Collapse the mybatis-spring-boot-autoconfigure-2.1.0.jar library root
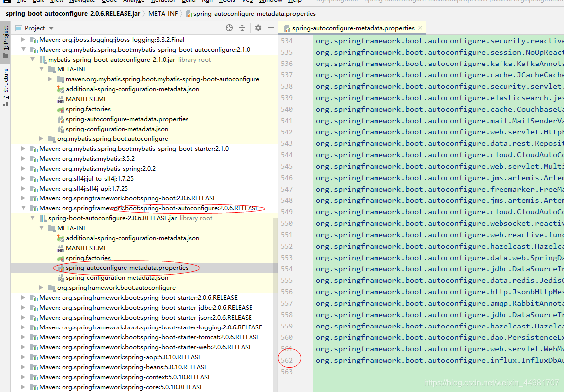Viewport: 564px width, 392px height. 32,60
